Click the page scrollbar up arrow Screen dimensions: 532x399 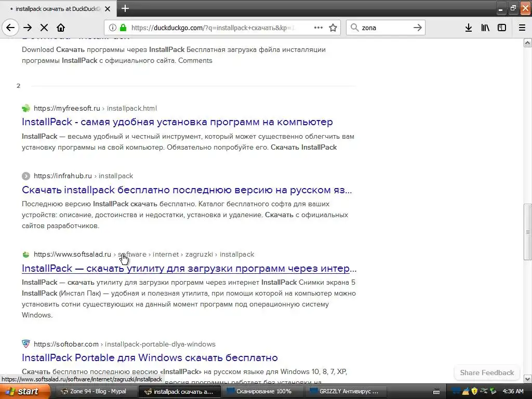coord(527,43)
